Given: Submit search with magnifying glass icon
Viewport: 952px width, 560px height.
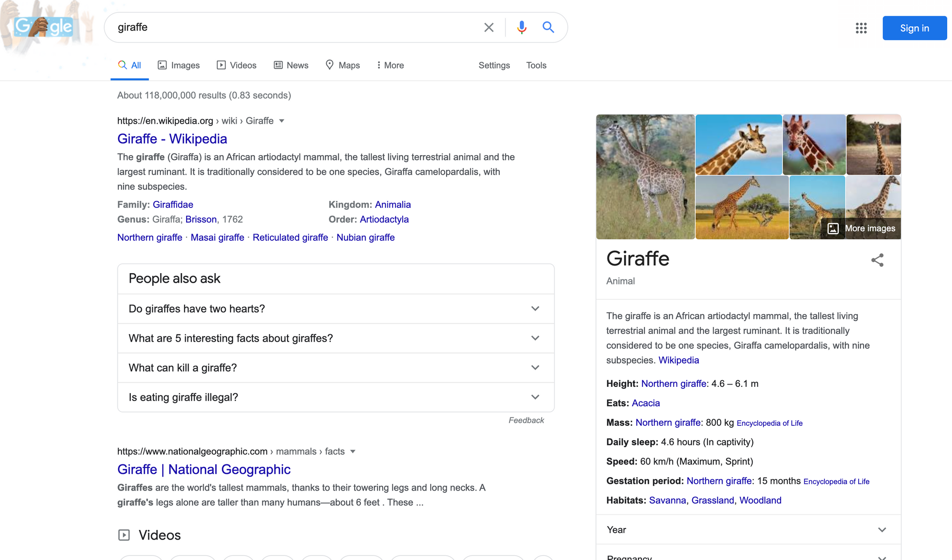Looking at the screenshot, I should click(x=548, y=27).
